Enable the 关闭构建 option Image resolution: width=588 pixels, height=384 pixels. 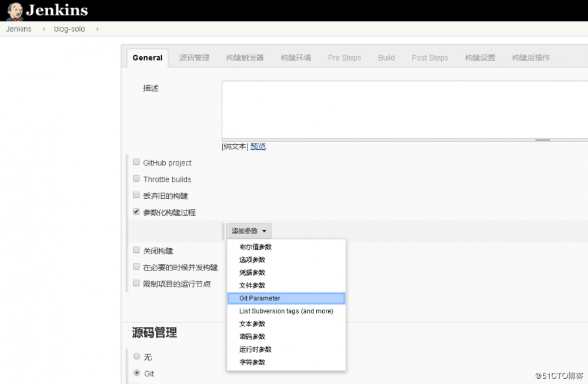point(136,250)
